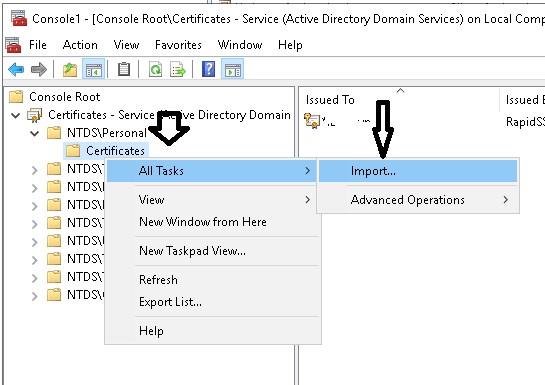Toggle the Show/Hide Console Tree toolbar icon
Screen dimensions: 545x385
click(x=93, y=69)
